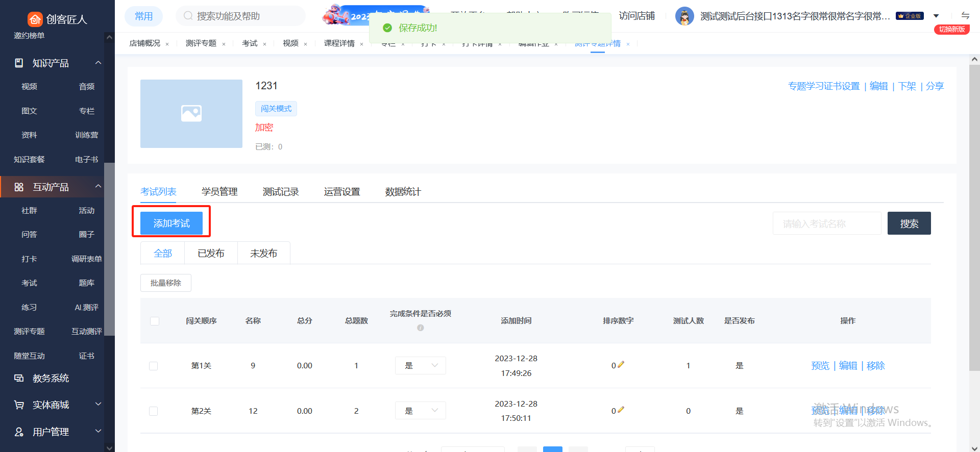This screenshot has height=452, width=980.
Task: Click the swap arrows icon top right
Action: click(965, 16)
